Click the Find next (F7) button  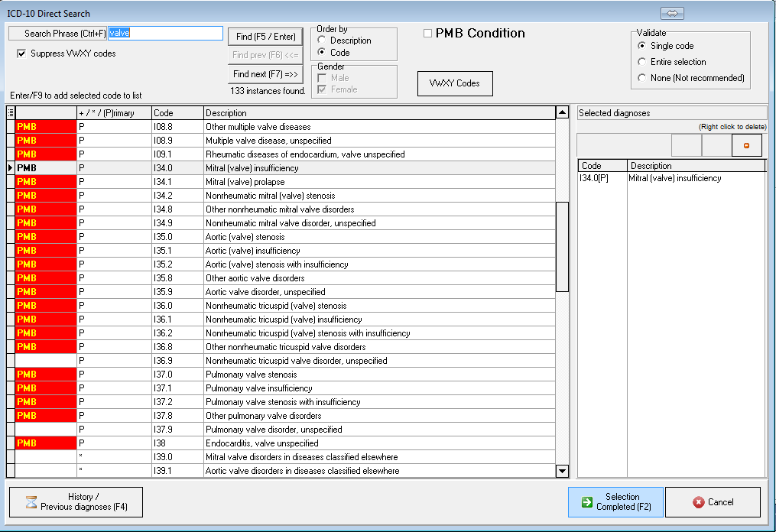click(266, 74)
